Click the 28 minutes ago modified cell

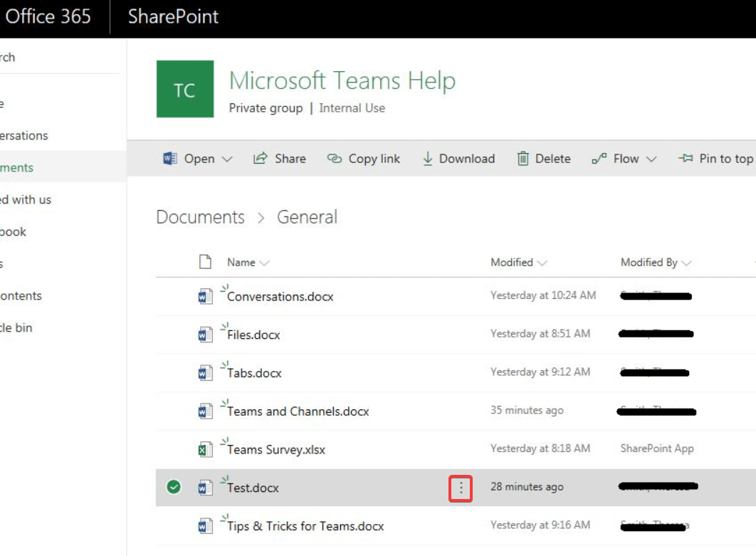click(x=527, y=487)
